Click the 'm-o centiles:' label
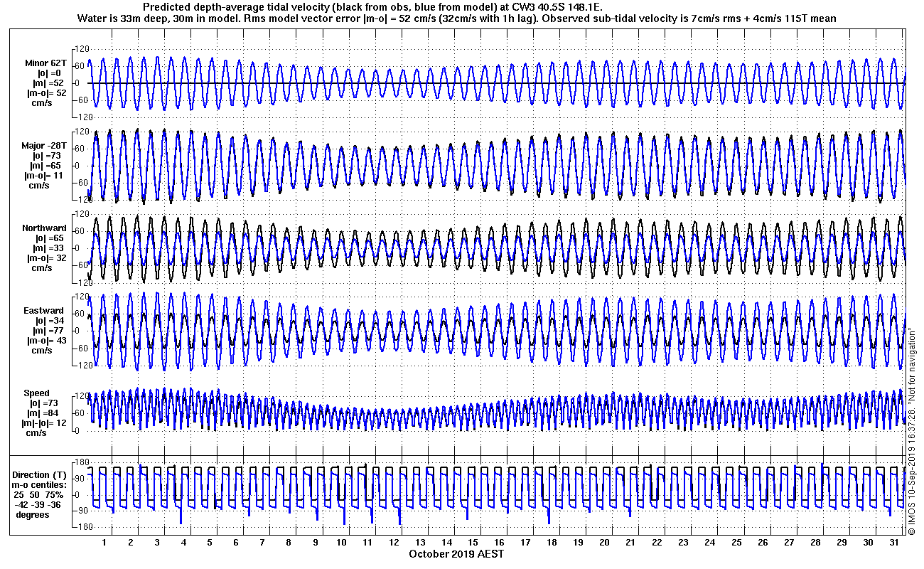The image size is (924, 569). tap(41, 485)
